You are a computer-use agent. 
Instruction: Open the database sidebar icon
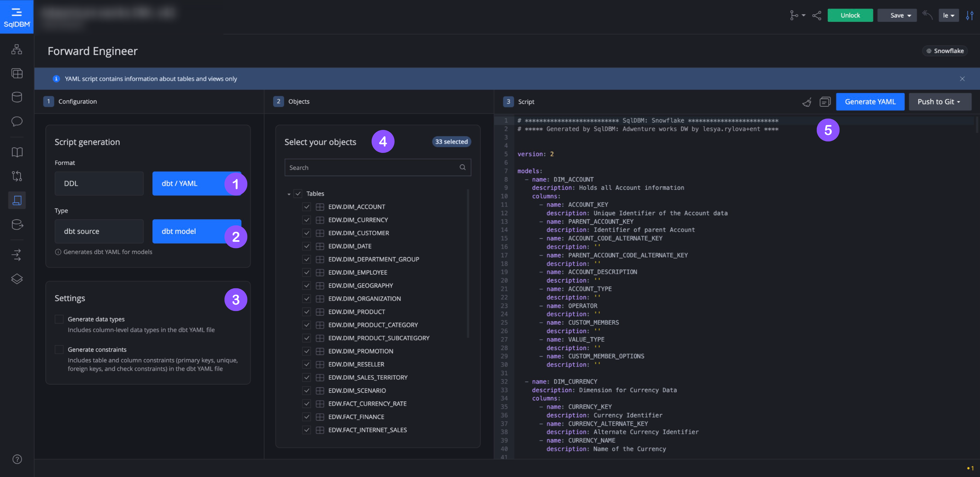click(17, 97)
